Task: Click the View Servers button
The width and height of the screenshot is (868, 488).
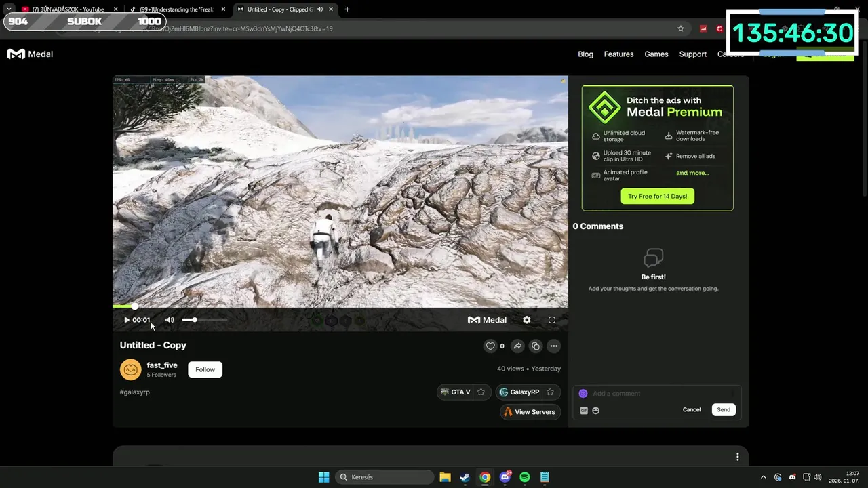Action: point(530,412)
